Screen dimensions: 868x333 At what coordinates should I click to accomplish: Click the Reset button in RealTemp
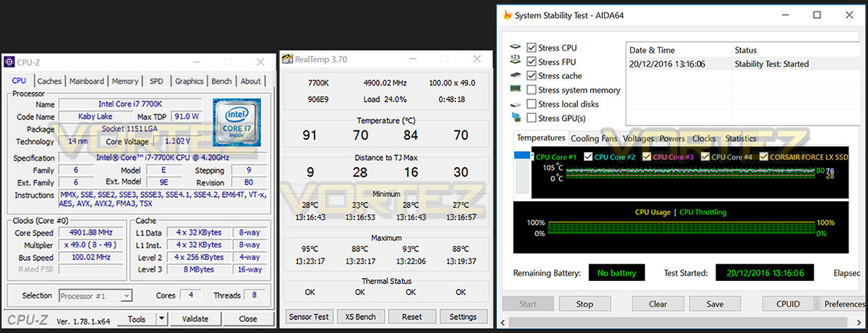tap(412, 316)
